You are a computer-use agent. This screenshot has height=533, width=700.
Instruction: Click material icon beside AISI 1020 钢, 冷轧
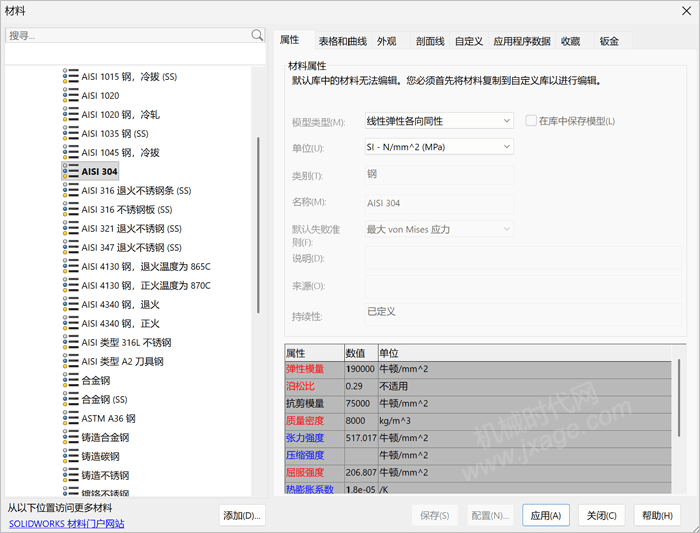click(71, 114)
